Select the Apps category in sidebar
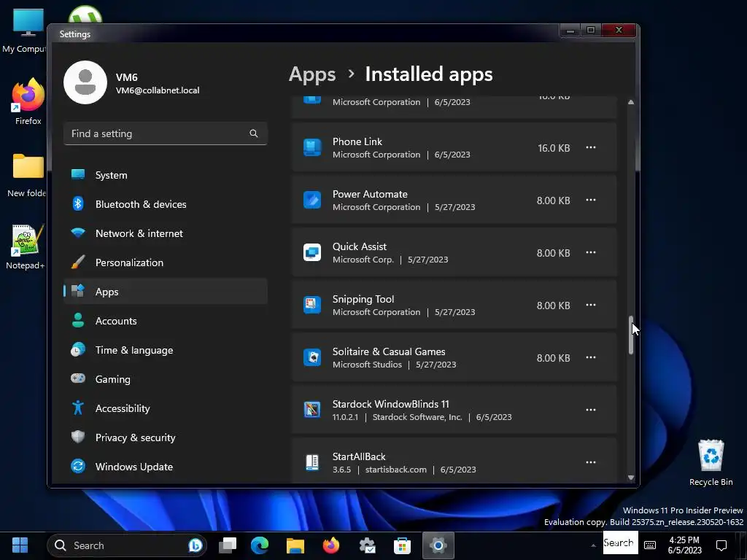The image size is (747, 560). (166, 292)
